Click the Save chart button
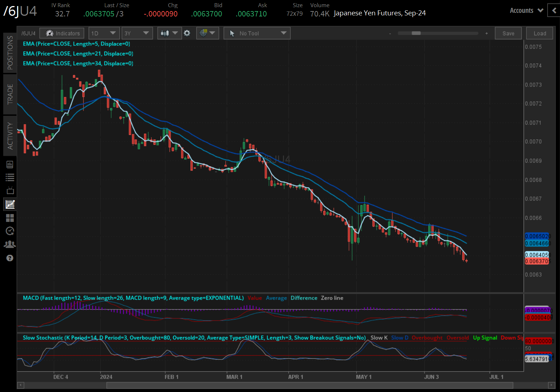This screenshot has height=392, width=560. [x=508, y=33]
